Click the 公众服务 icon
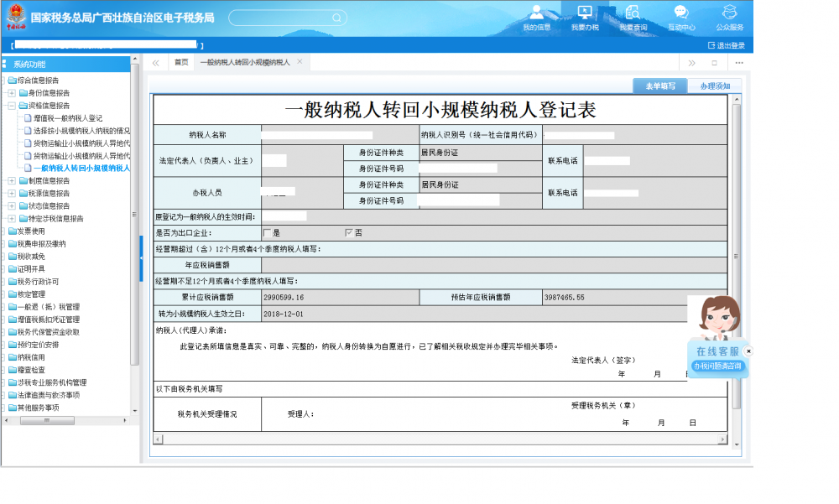This screenshot has width=839, height=504. 729,13
